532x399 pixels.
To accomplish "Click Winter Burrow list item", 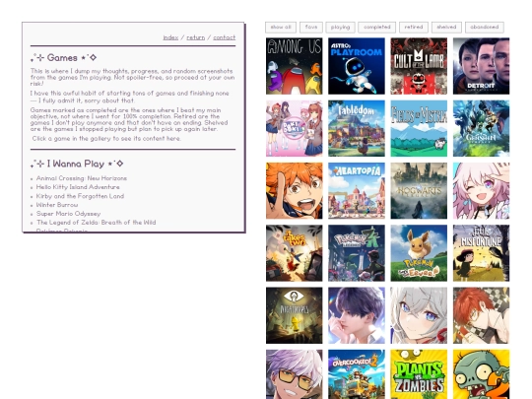I will (57, 205).
